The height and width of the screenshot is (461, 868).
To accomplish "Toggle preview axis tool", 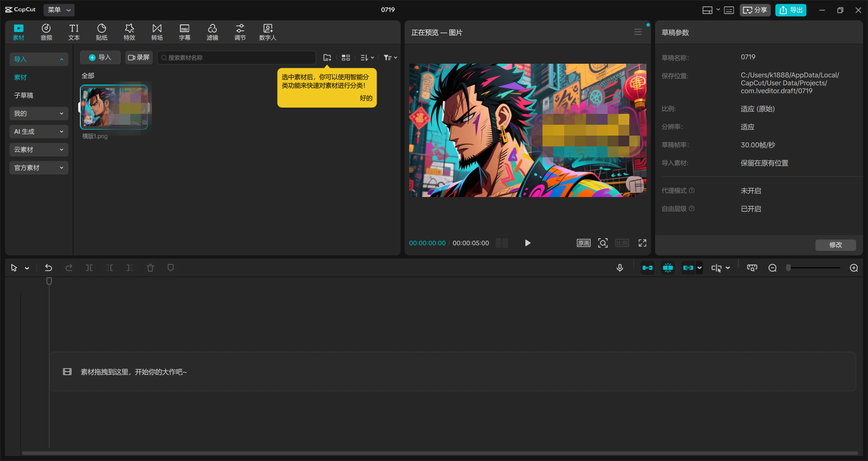I will click(716, 268).
